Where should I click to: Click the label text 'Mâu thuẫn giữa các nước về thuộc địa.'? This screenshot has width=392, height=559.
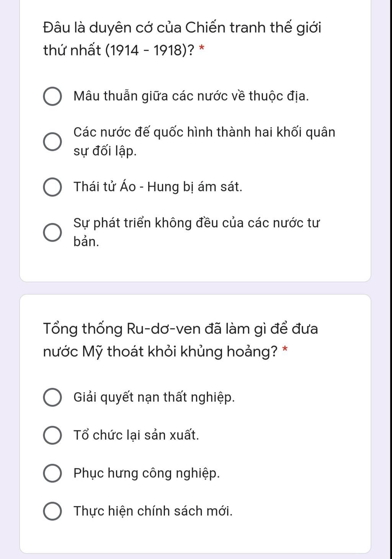(191, 96)
